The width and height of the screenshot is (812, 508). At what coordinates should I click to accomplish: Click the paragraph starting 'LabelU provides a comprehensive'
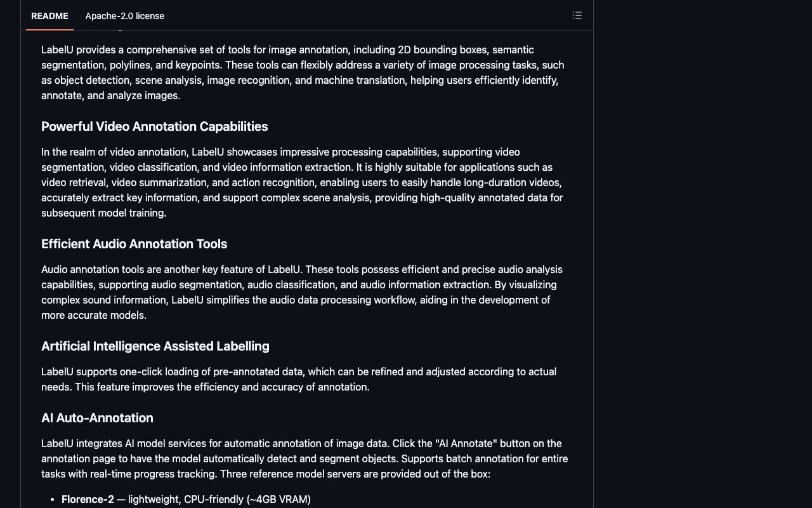coord(303,72)
